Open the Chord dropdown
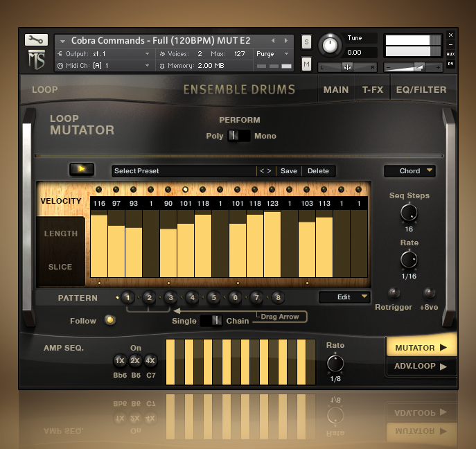Screen dimensions: 476x449 click(x=409, y=171)
